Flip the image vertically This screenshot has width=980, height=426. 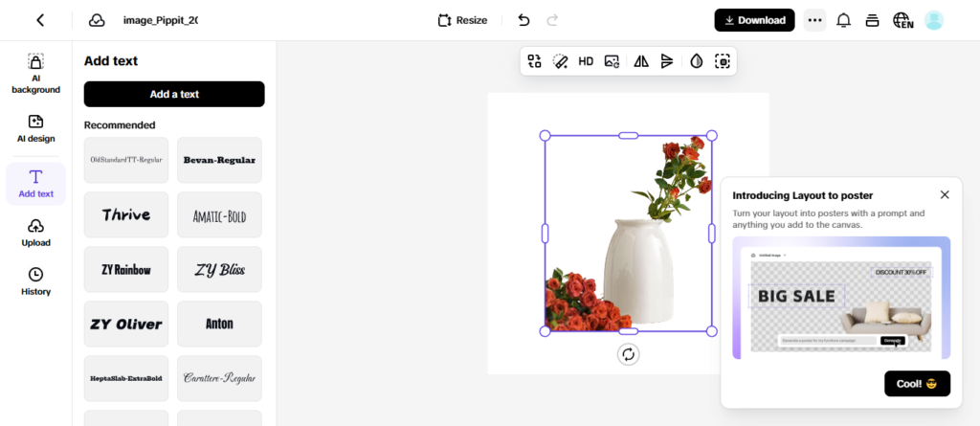(667, 61)
